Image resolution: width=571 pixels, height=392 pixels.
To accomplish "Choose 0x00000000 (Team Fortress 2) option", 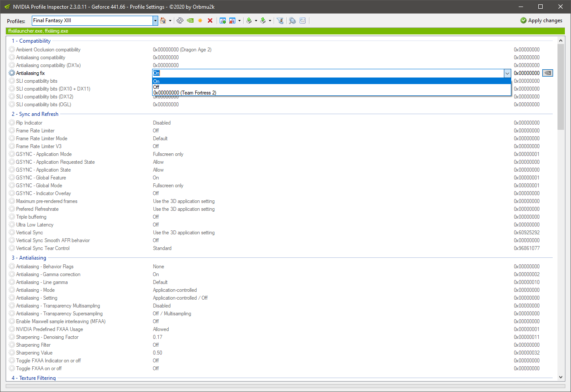I will pyautogui.click(x=331, y=93).
